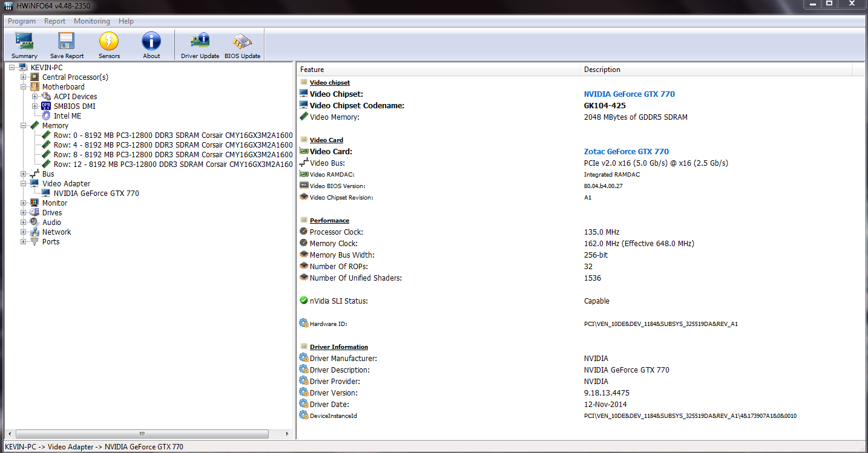Click the tree scrollbar right arrow
The image size is (868, 453).
(288, 434)
